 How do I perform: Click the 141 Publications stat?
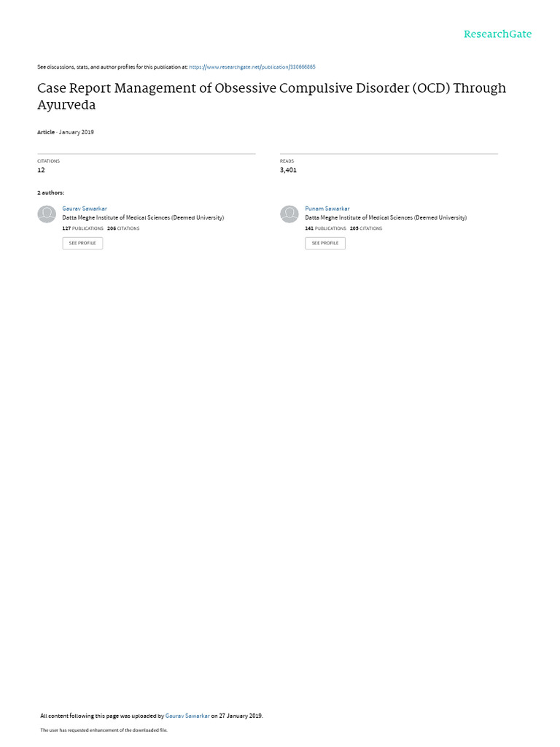tap(326, 228)
